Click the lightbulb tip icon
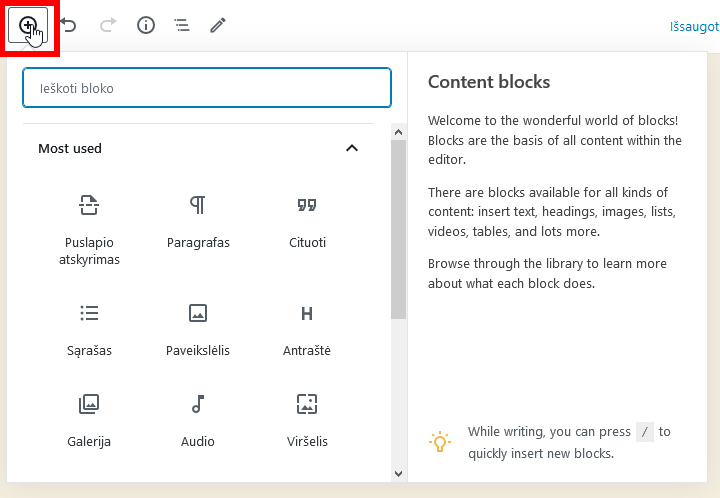The width and height of the screenshot is (720, 498). click(440, 442)
